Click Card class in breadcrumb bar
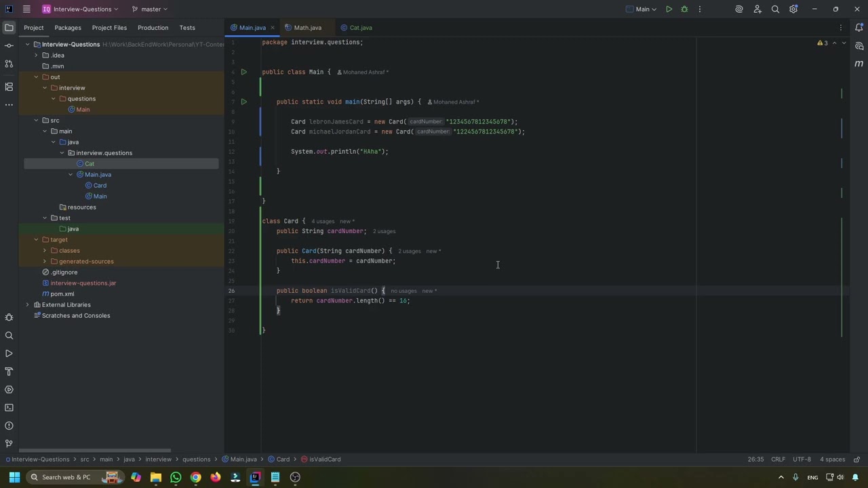The width and height of the screenshot is (868, 488). click(x=279, y=459)
